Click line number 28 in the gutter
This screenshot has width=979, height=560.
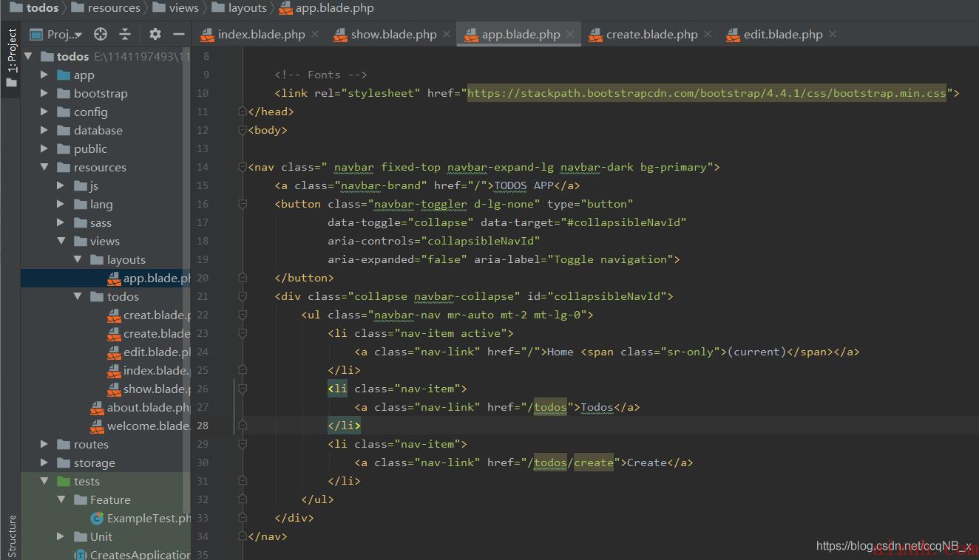[x=203, y=426]
